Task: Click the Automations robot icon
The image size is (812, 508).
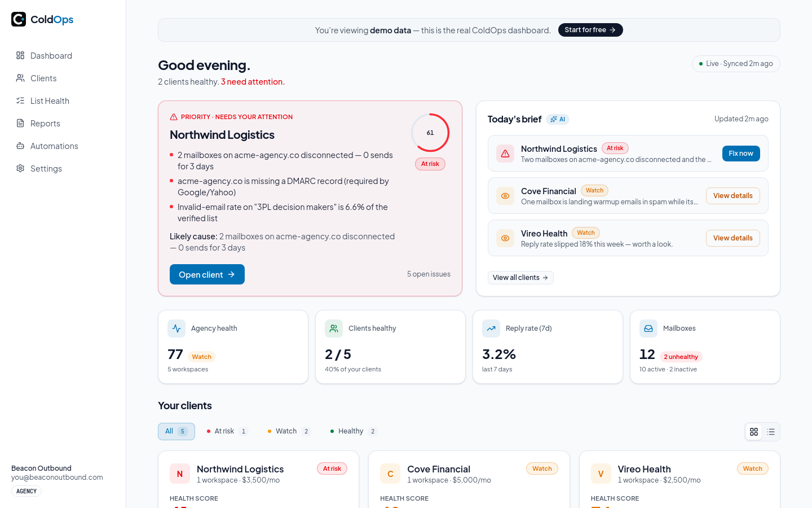Action: (x=20, y=146)
